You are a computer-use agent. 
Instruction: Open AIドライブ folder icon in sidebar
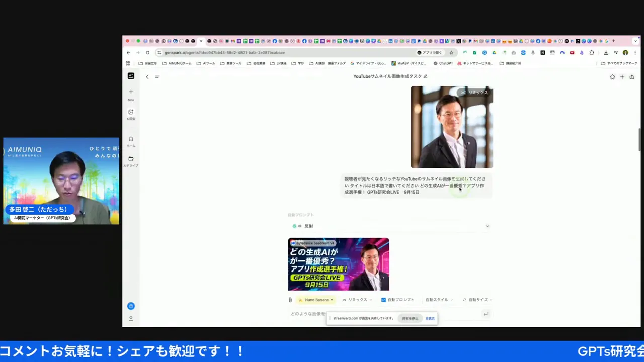[131, 159]
